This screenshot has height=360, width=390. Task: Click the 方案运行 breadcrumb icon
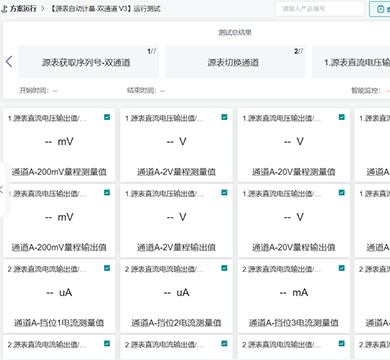pyautogui.click(x=4, y=9)
